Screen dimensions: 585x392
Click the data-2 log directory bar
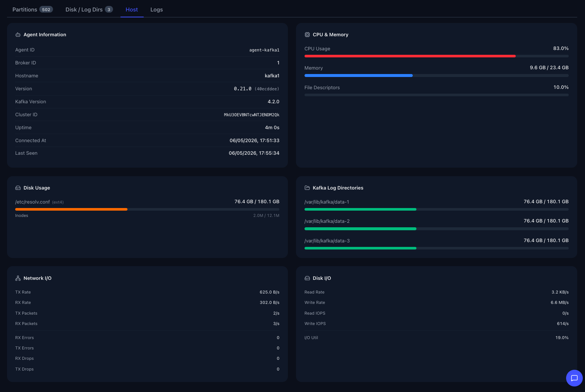pyautogui.click(x=436, y=229)
